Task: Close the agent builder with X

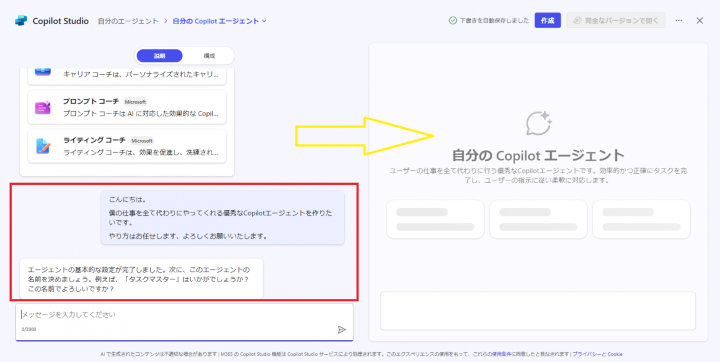Action: 699,21
